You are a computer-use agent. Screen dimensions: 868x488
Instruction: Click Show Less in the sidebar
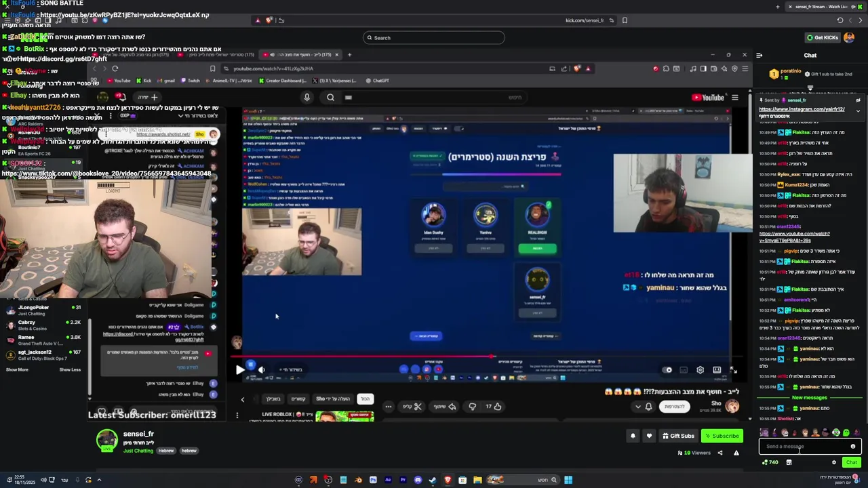pos(70,369)
